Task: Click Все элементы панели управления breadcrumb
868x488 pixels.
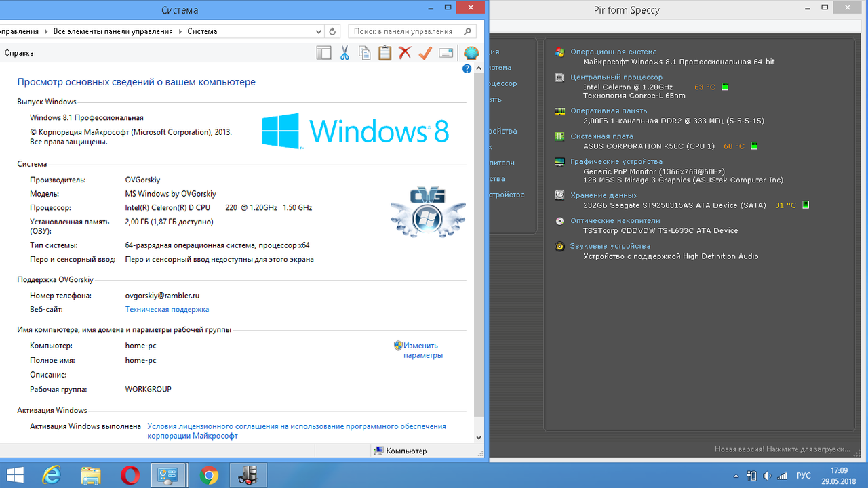Action: (113, 31)
